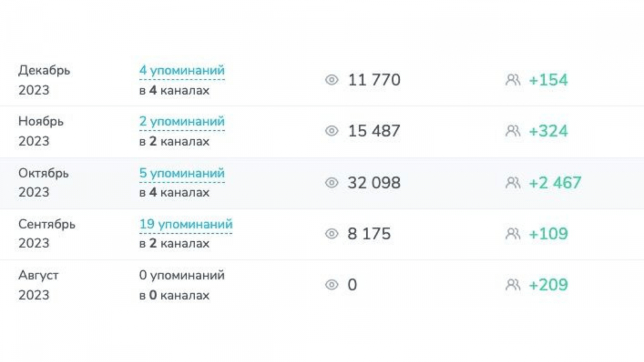Click the eye icon in August 2023 row
Image resolution: width=644 pixels, height=362 pixels.
point(332,285)
